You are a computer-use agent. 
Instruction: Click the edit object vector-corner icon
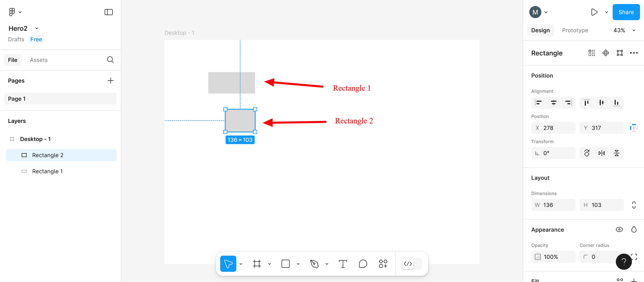(x=620, y=53)
